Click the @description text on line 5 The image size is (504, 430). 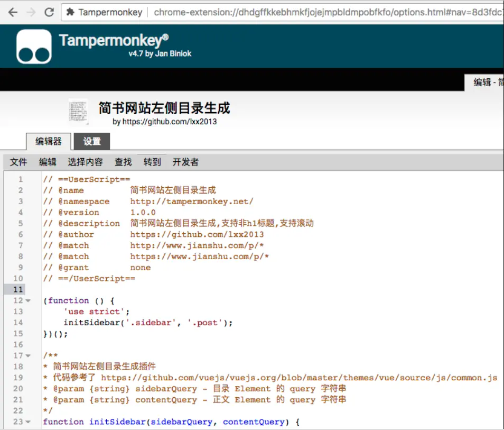tap(222, 223)
